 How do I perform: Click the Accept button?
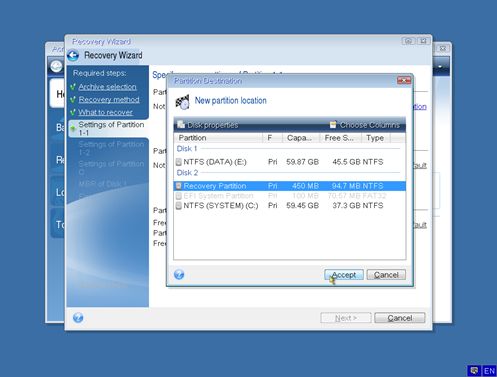coord(344,275)
